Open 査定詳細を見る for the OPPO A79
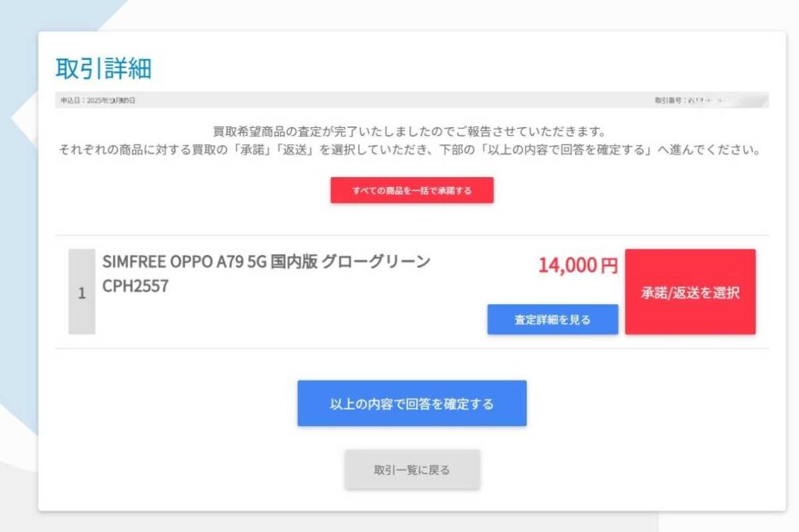799x532 pixels. point(552,320)
